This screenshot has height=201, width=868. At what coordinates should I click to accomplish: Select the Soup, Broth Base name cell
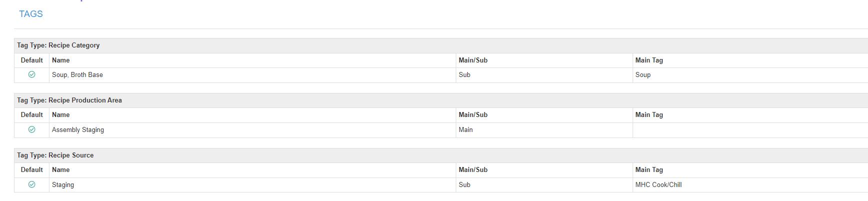click(252, 75)
